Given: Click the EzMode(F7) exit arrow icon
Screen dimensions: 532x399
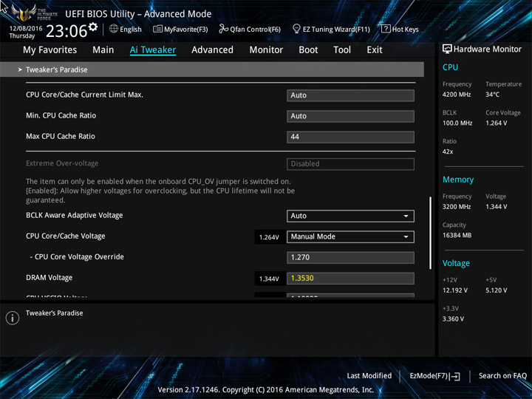Looking at the screenshot, I should tap(456, 376).
